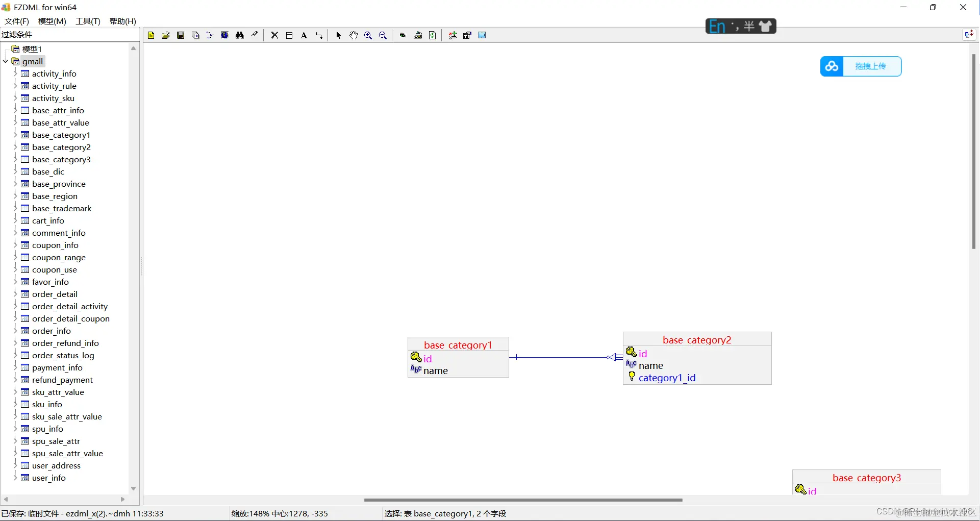Click the globe toolbar icon

(224, 35)
